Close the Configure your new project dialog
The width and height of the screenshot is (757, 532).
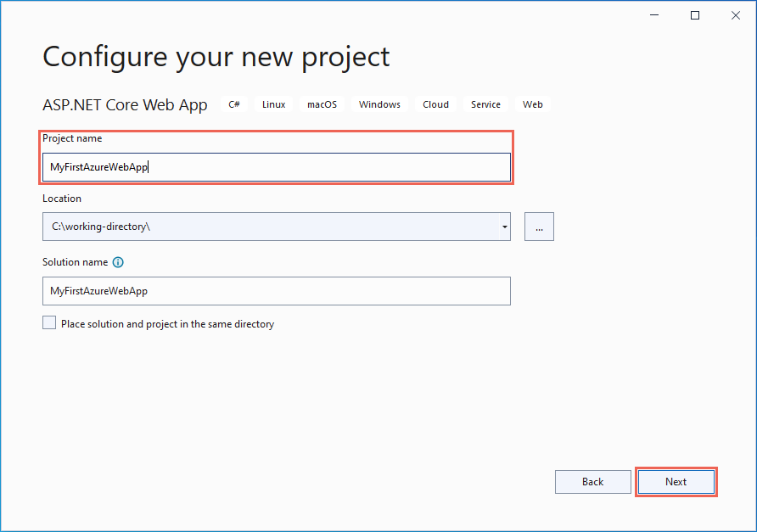pyautogui.click(x=734, y=15)
